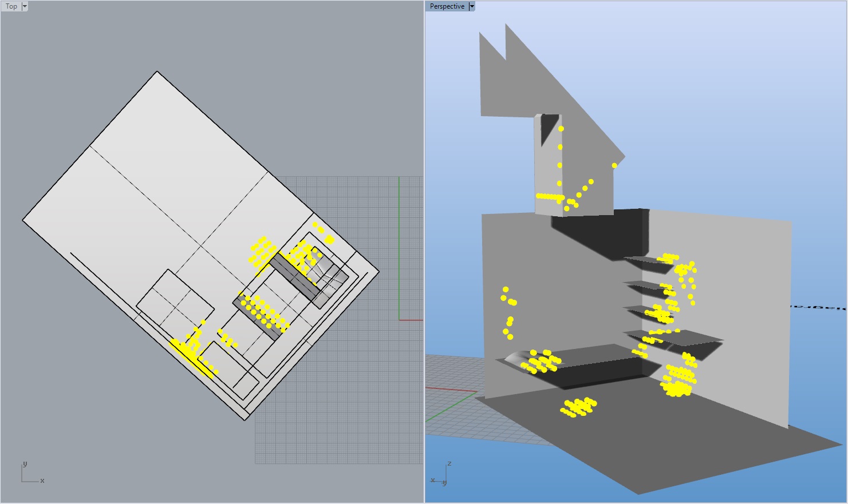
Task: Open the Top viewport dropdown arrow
Action: click(x=25, y=6)
